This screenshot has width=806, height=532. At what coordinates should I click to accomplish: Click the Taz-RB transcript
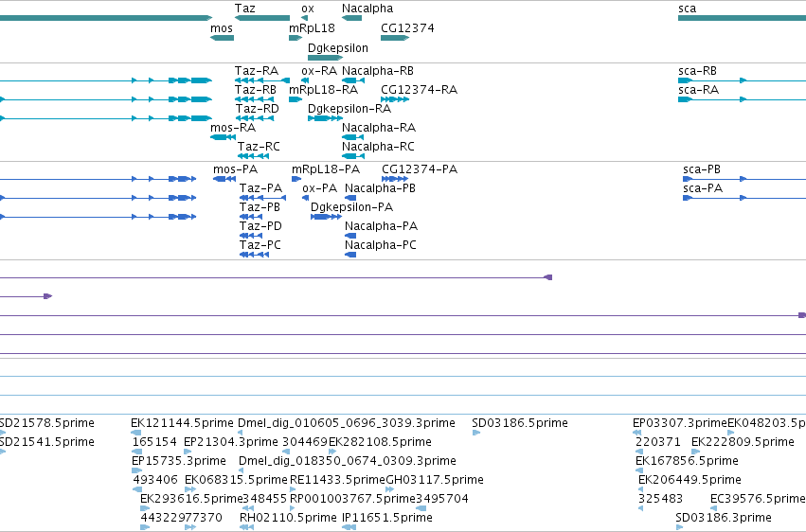coord(254,99)
